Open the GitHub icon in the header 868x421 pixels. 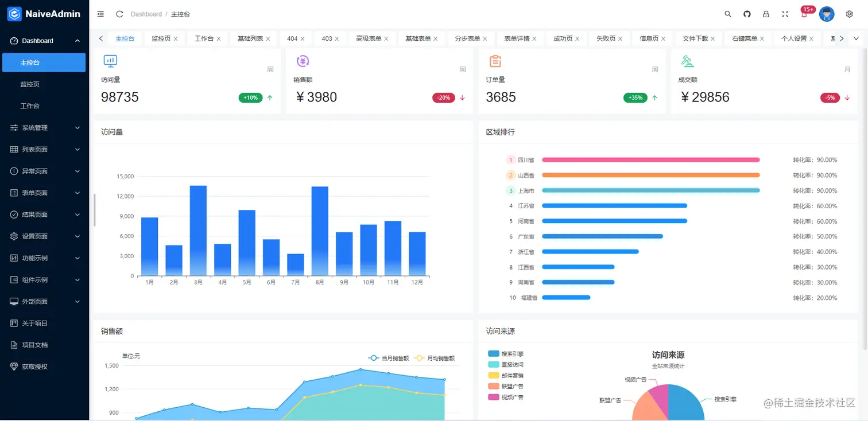[x=747, y=14]
